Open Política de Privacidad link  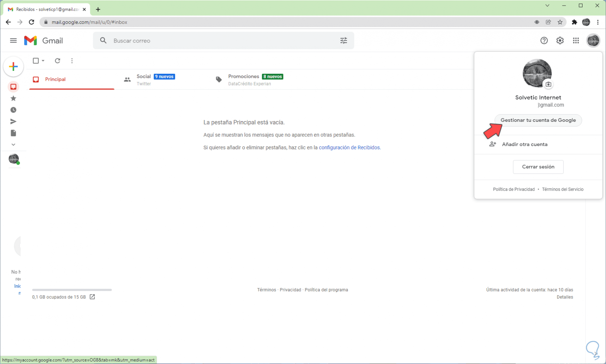tap(513, 189)
